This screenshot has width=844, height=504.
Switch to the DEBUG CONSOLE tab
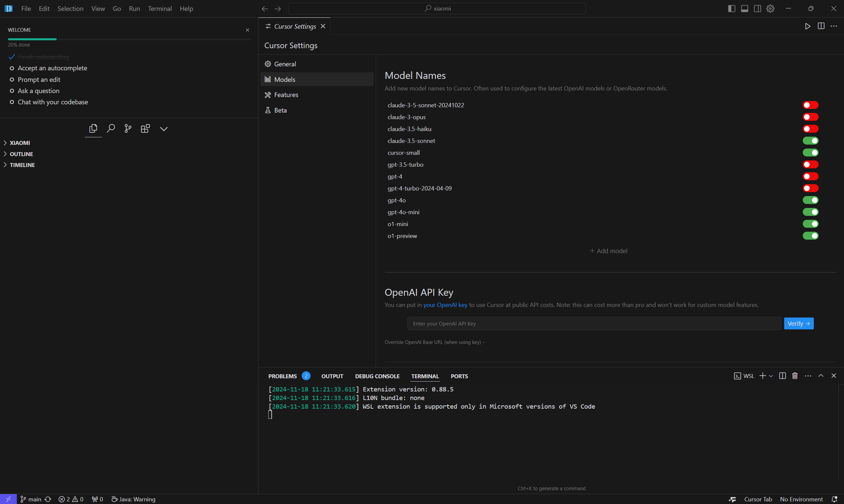(x=377, y=376)
